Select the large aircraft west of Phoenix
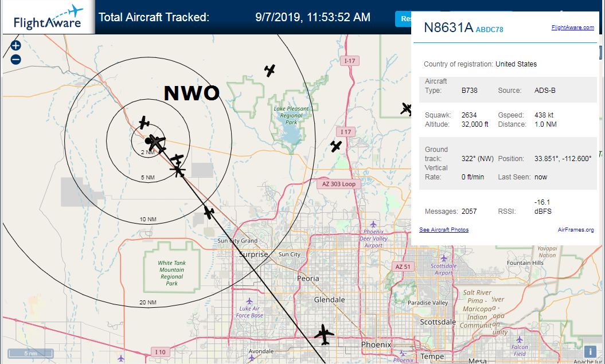This screenshot has height=364, width=605. click(x=324, y=334)
